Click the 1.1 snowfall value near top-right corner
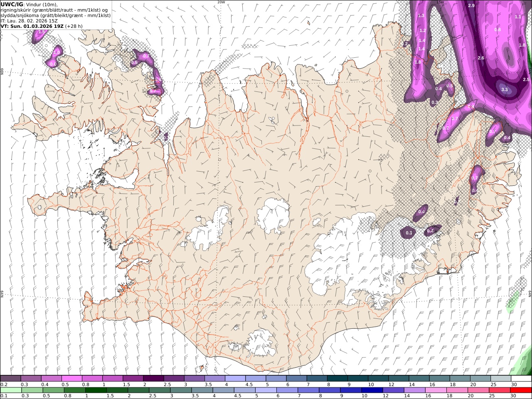Viewport: 532px width, 399px height. 518,17
